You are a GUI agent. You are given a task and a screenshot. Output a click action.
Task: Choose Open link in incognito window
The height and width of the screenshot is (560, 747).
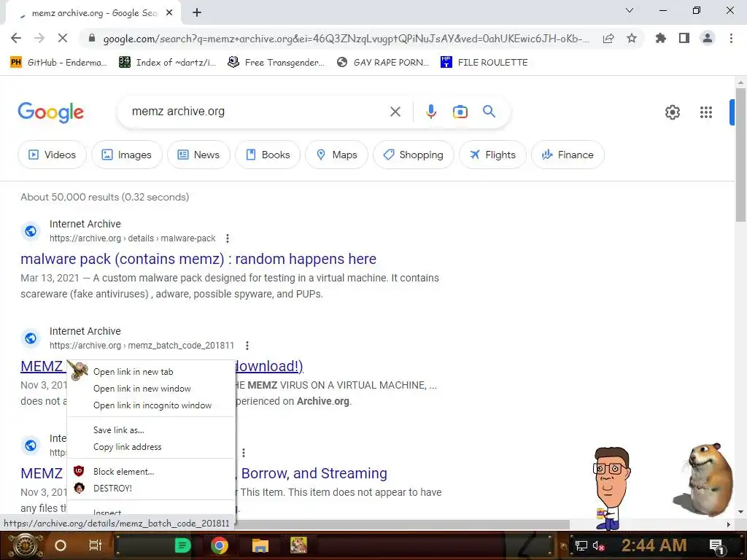click(x=151, y=405)
